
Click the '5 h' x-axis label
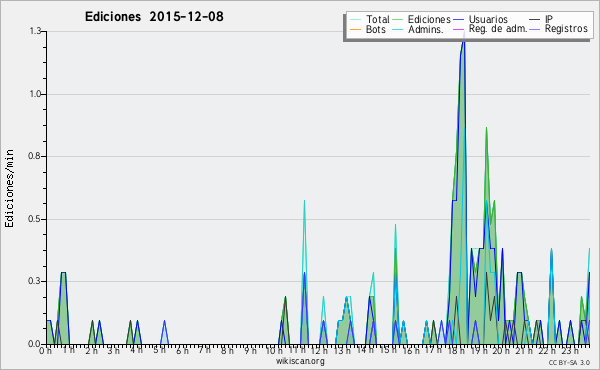click(x=159, y=350)
